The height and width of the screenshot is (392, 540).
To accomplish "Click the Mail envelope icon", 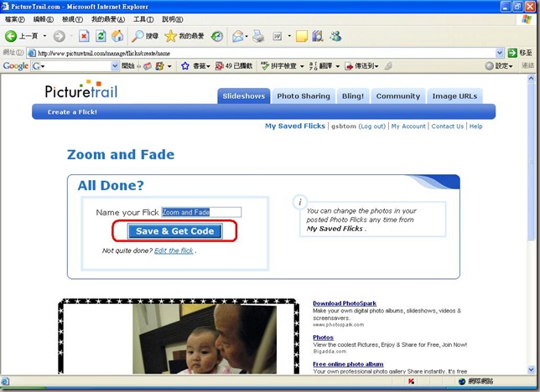I will (237, 36).
